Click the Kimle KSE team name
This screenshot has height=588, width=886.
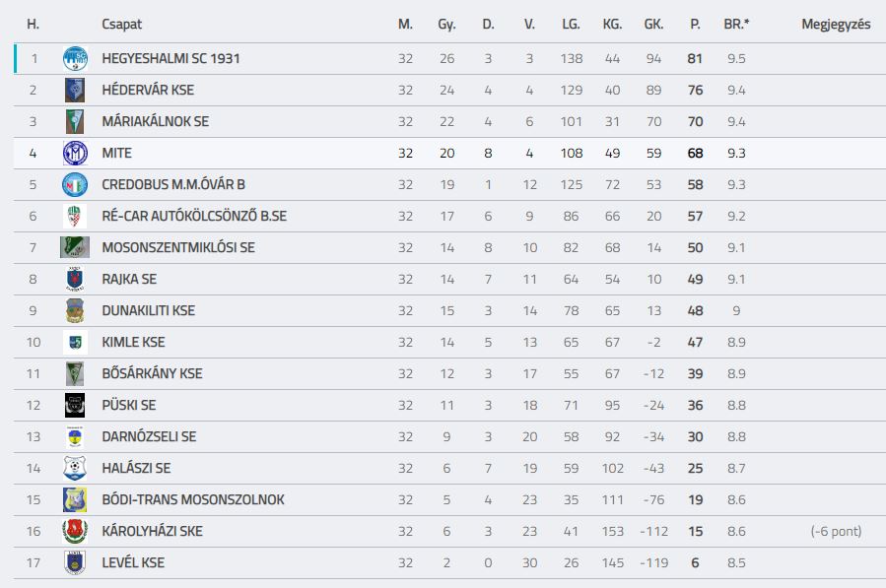click(133, 343)
